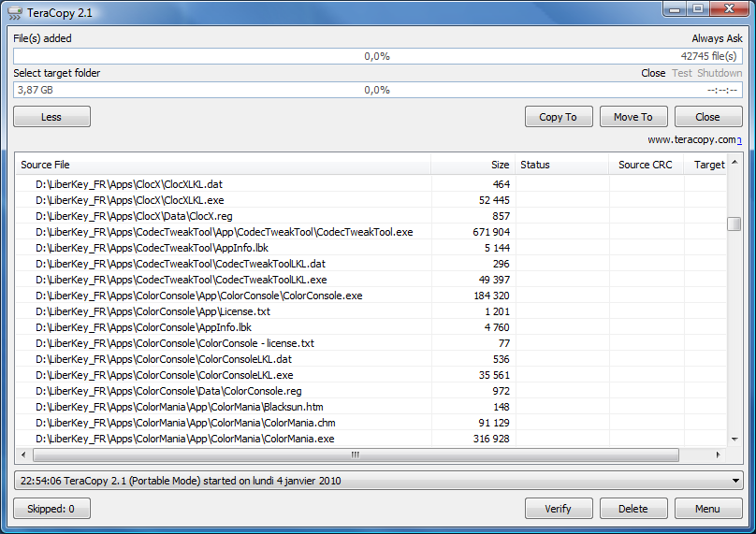This screenshot has height=534, width=756.
Task: Select the ClocXLKL.dat row
Action: (371, 184)
